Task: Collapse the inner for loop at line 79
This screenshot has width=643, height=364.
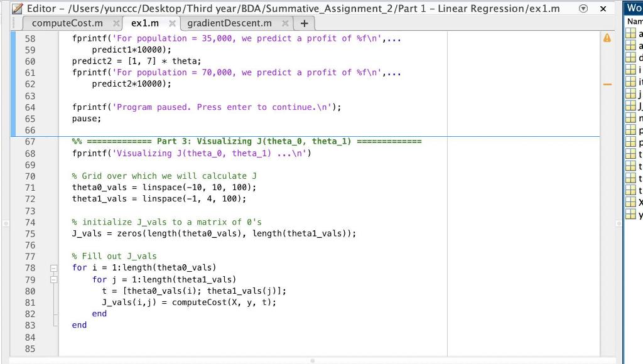Action: click(x=53, y=279)
